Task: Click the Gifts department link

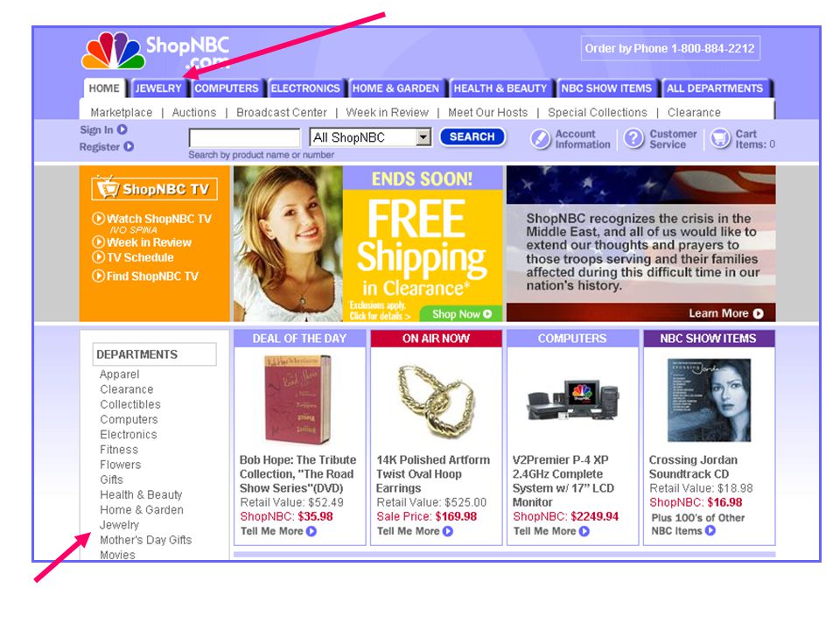Action: 111,479
